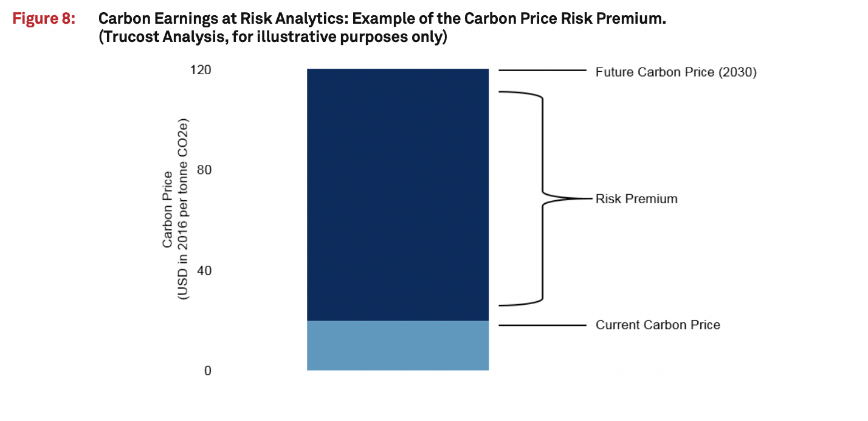Click the 80 tick on y-axis
This screenshot has width=868, height=421.
click(204, 170)
